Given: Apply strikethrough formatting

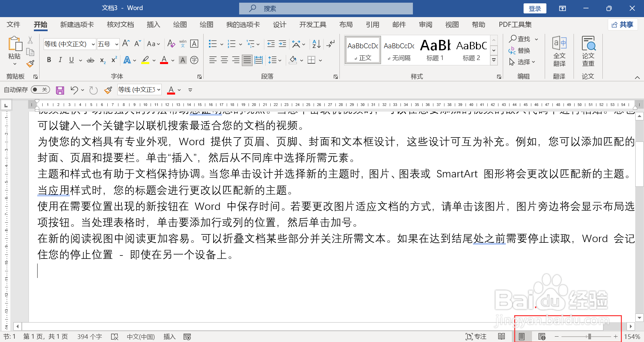Looking at the screenshot, I should (91, 60).
